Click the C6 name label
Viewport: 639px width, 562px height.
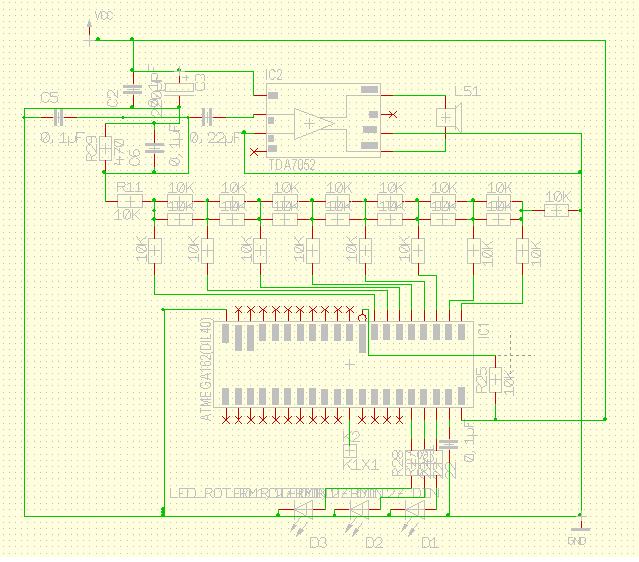tap(134, 157)
